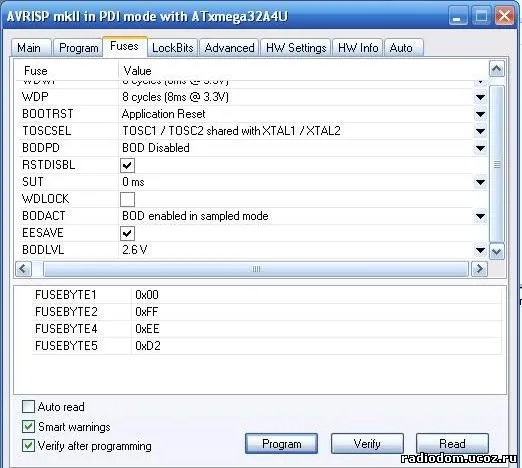Go to the Advanced tab
Viewport: 522px width, 468px height.
coord(229,48)
